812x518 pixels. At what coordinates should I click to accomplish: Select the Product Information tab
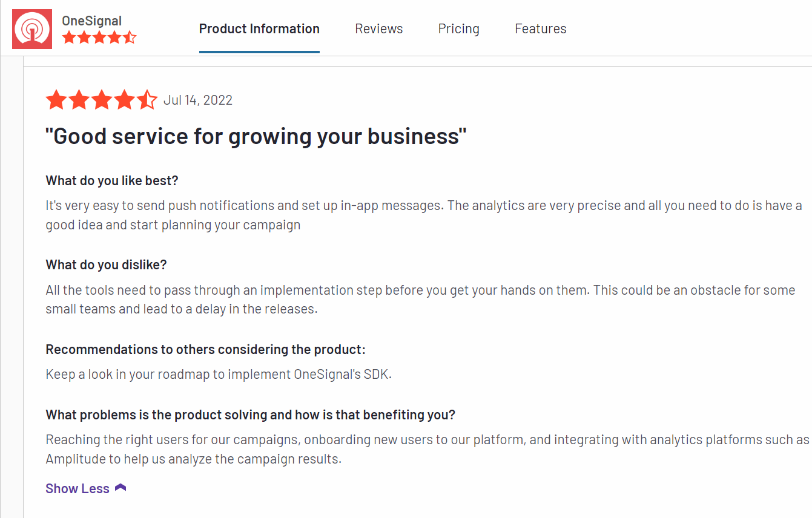(x=259, y=28)
